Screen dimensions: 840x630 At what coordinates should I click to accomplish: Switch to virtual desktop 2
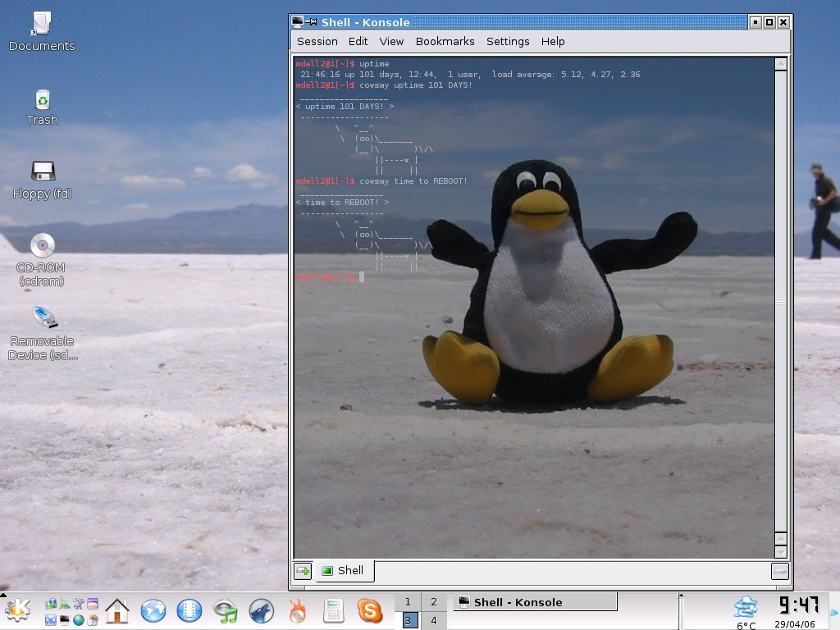[434, 602]
